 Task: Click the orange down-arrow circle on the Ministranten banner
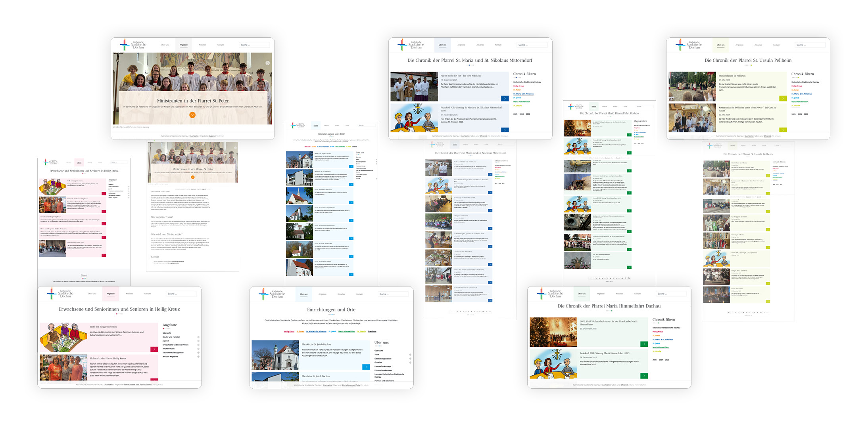coord(192,115)
